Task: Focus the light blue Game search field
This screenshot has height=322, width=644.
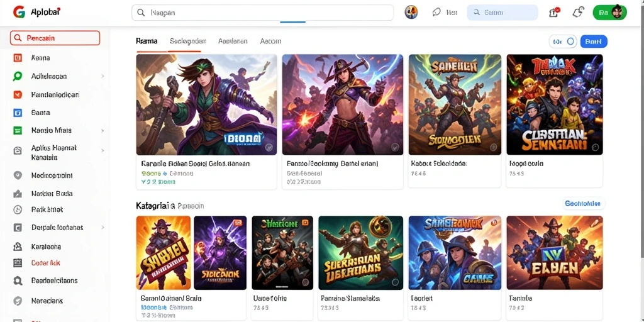Action: pos(502,13)
